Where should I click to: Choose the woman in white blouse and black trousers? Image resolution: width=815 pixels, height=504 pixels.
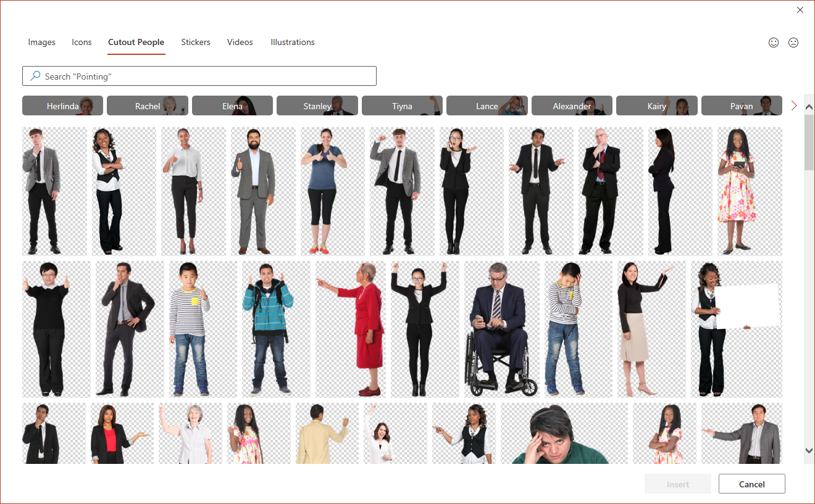tap(194, 191)
